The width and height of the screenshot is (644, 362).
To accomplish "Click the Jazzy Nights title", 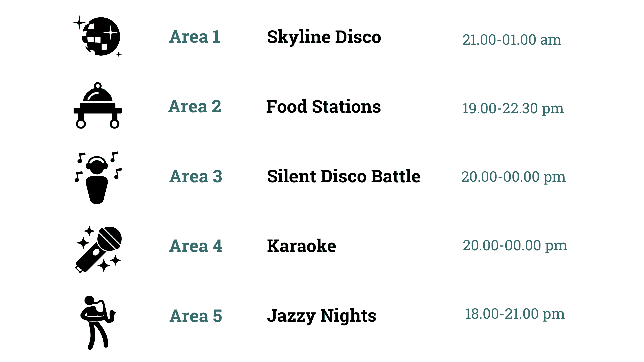I will [322, 316].
